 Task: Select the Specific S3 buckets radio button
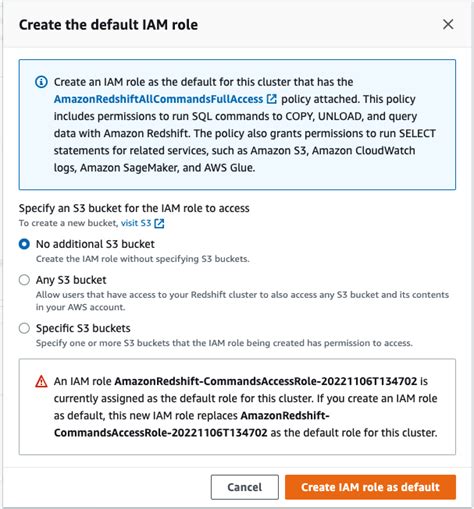(24, 328)
